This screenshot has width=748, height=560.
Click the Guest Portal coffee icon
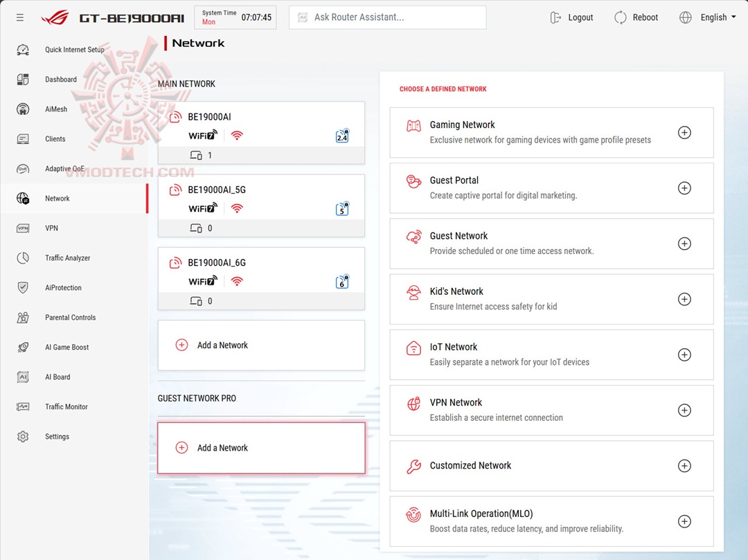tap(413, 181)
